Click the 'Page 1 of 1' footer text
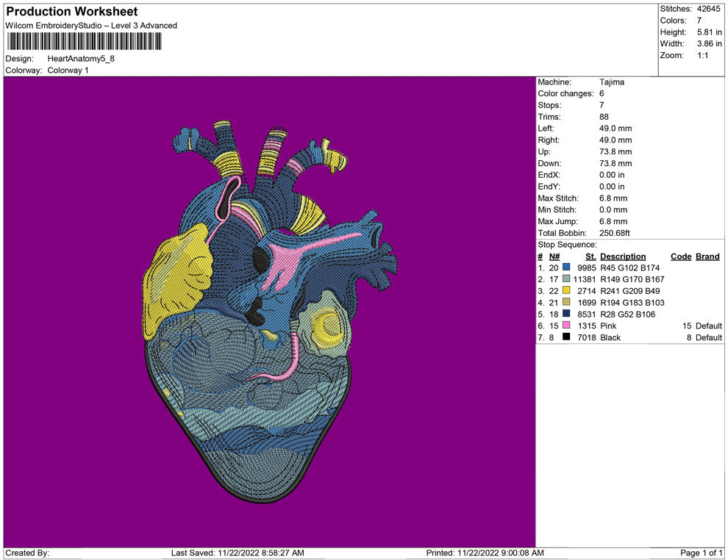Screen dimensions: 728x560 point(701,553)
